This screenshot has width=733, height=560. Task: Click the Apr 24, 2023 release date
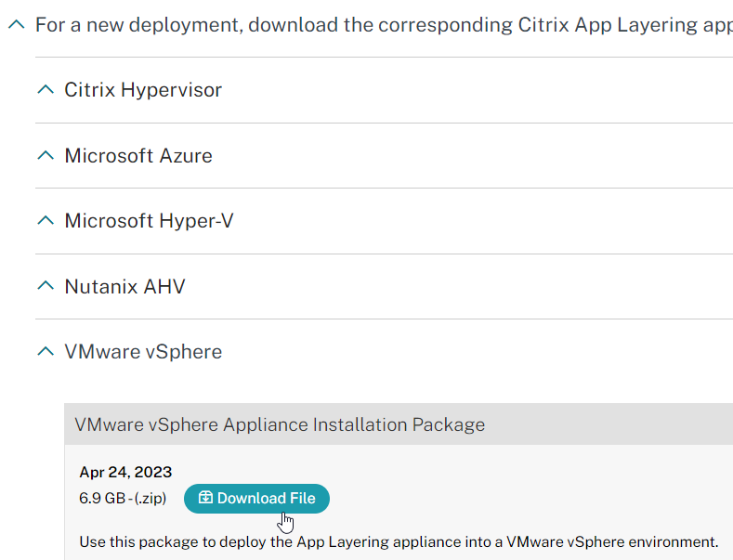125,472
